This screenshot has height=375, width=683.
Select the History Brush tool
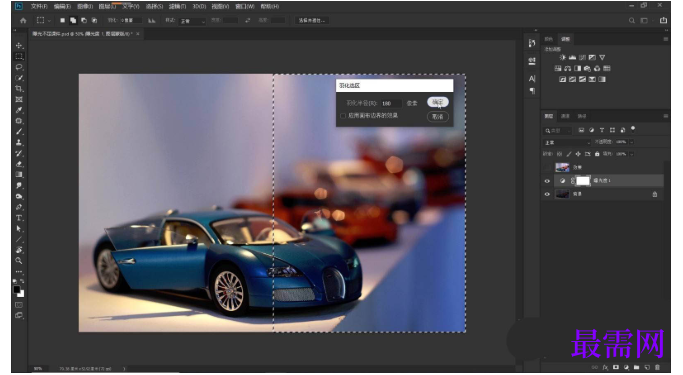(x=19, y=153)
